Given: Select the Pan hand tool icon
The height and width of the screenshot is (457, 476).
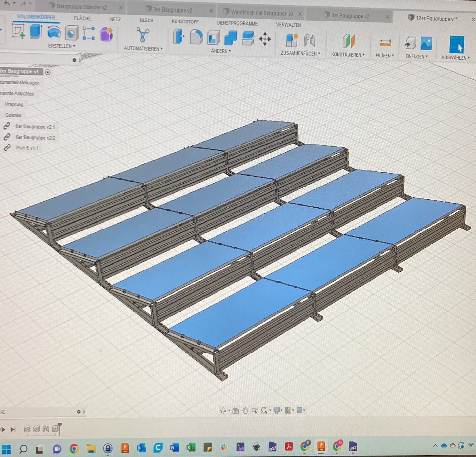Looking at the screenshot, I should click(245, 411).
